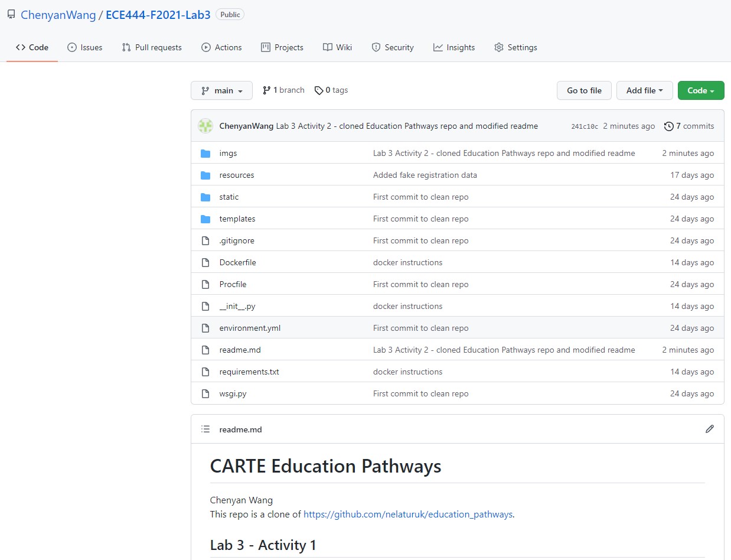Switch to the Code tab
The height and width of the screenshot is (560, 731).
pos(32,47)
